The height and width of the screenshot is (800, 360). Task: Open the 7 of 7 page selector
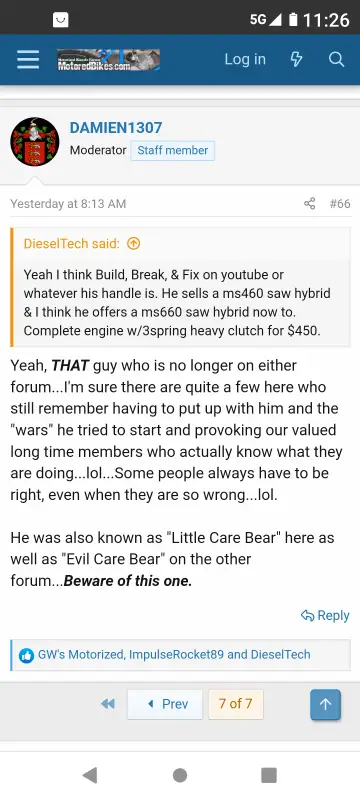click(x=236, y=704)
